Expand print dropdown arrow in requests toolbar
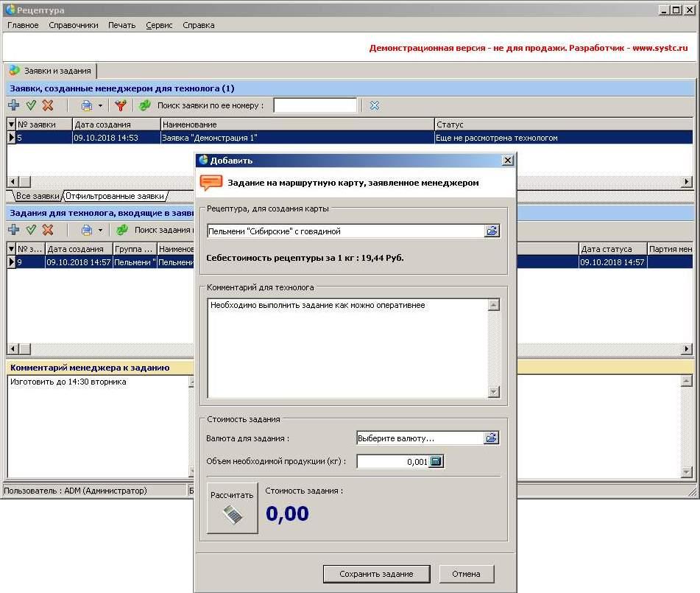Viewport: 700px width, 593px height. click(100, 106)
